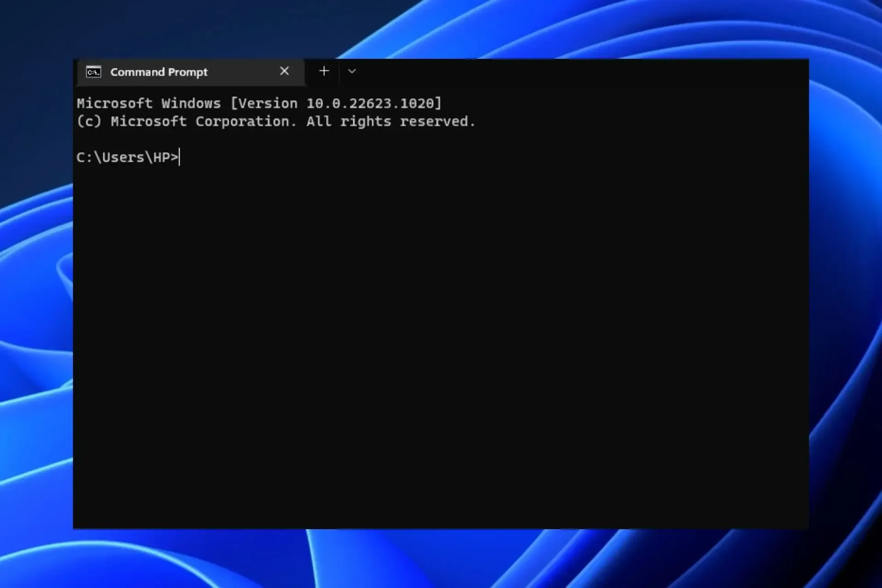Select the X icon to close the Command Prompt tab

tap(284, 71)
